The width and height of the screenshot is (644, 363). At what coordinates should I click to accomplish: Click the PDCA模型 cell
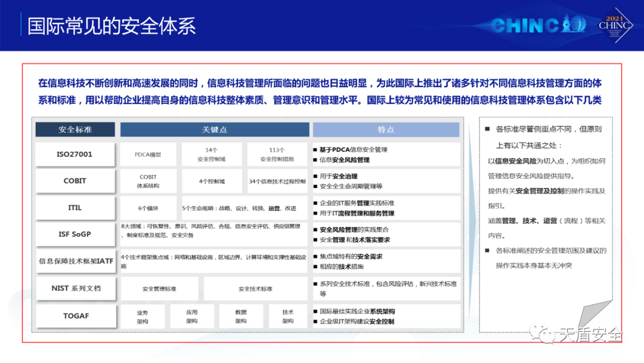click(x=148, y=155)
